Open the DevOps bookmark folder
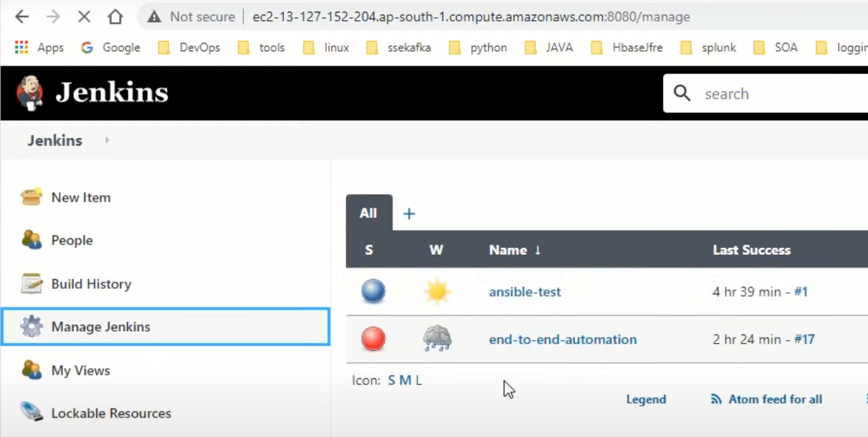 tap(189, 47)
